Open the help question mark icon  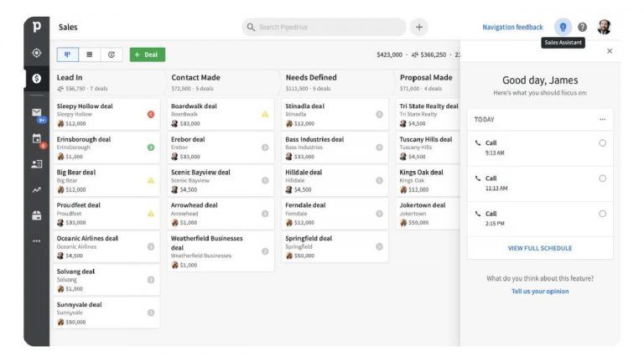pyautogui.click(x=582, y=27)
